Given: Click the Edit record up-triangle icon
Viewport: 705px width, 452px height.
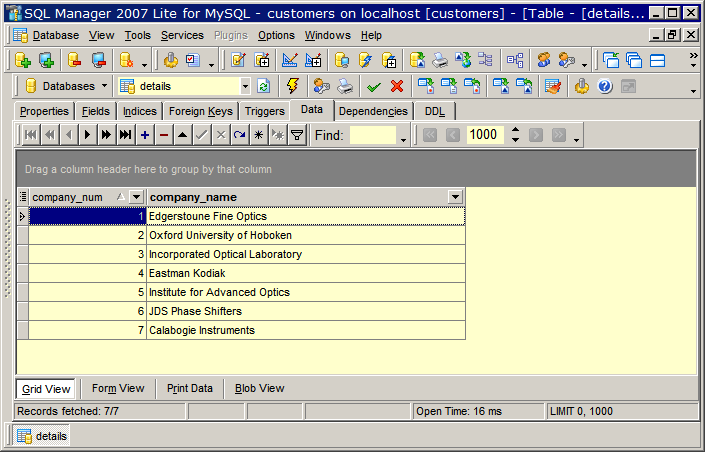Looking at the screenshot, I should click(x=183, y=134).
